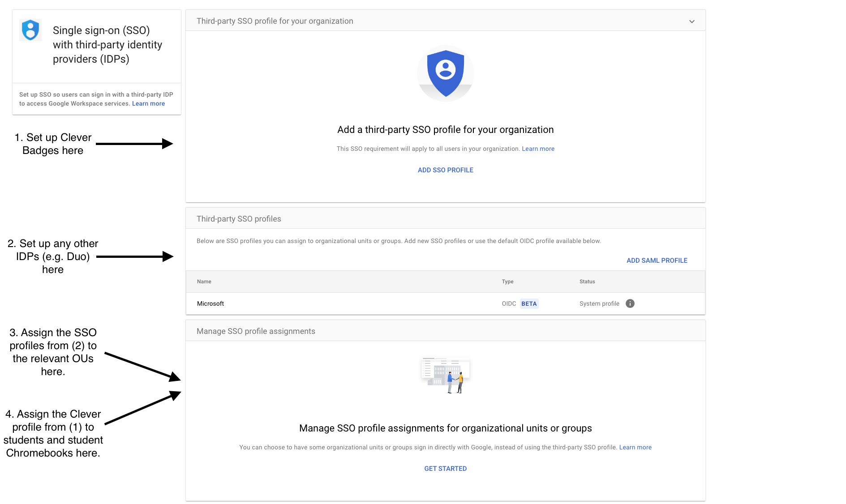The width and height of the screenshot is (846, 504).
Task: Click ADD SSO PROFILE
Action: 445,170
